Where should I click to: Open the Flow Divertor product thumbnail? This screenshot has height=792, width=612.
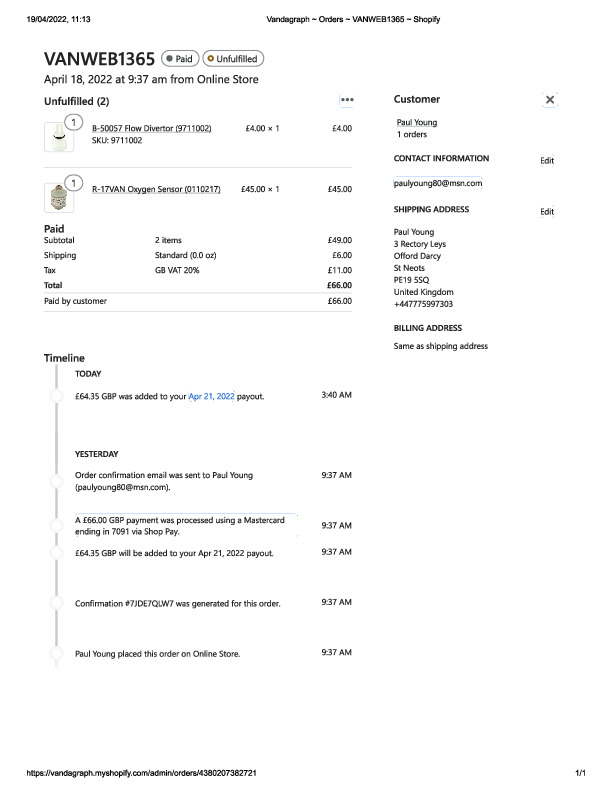point(59,138)
